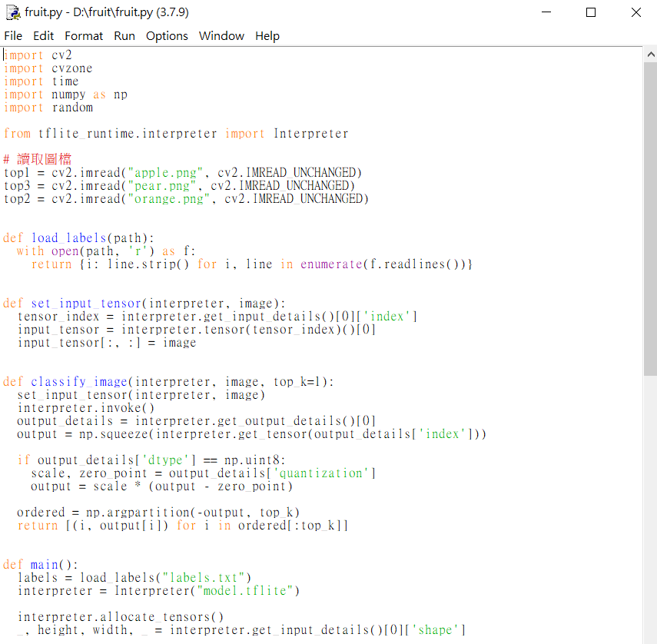Image resolution: width=657 pixels, height=644 pixels.
Task: Click the 'input_tensor[:, :] = image' line
Action: 107,343
